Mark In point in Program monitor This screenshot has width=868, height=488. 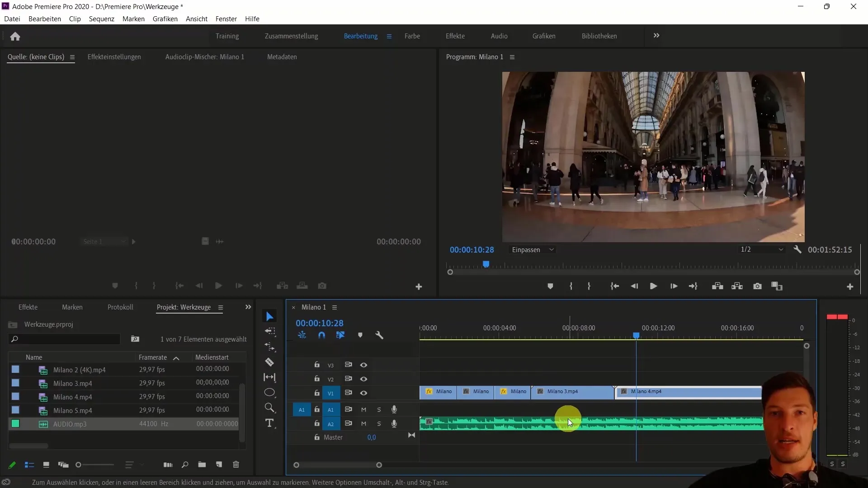(571, 286)
